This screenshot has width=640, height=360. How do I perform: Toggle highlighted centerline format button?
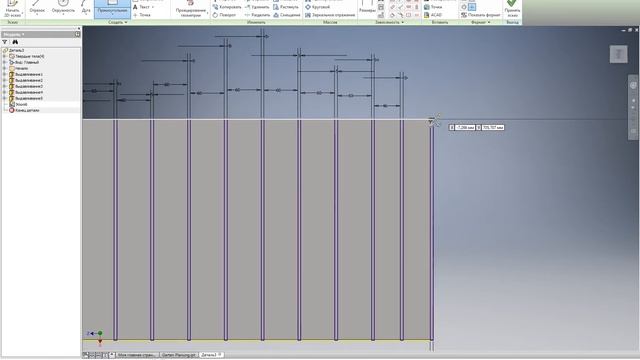472,7
